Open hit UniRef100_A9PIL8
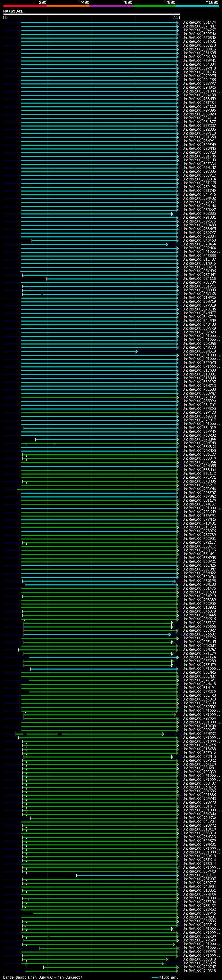The height and width of the screenshot is (980, 222). (x=199, y=133)
